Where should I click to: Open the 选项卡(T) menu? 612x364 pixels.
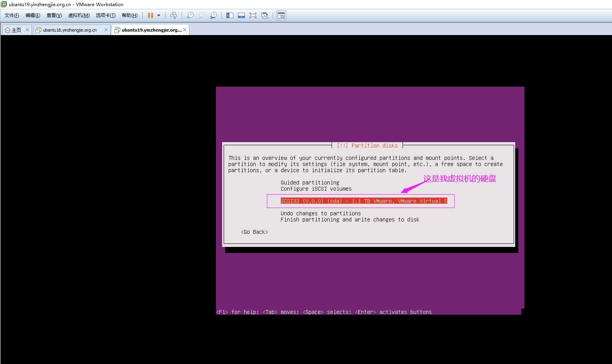click(x=106, y=15)
